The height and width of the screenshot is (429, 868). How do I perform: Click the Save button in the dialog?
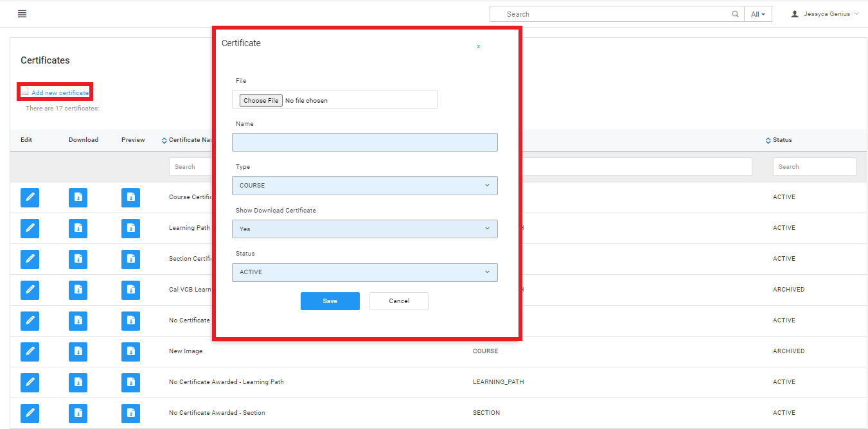point(330,301)
